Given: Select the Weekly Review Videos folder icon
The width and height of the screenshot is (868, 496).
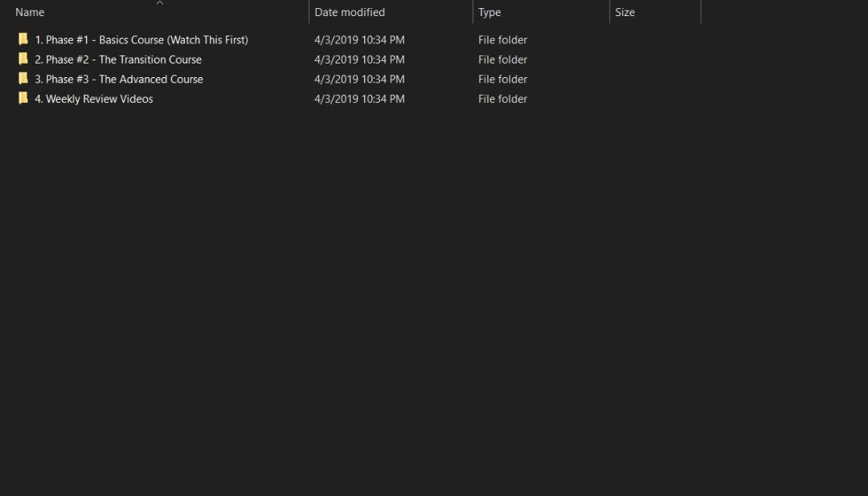Looking at the screenshot, I should 23,98.
